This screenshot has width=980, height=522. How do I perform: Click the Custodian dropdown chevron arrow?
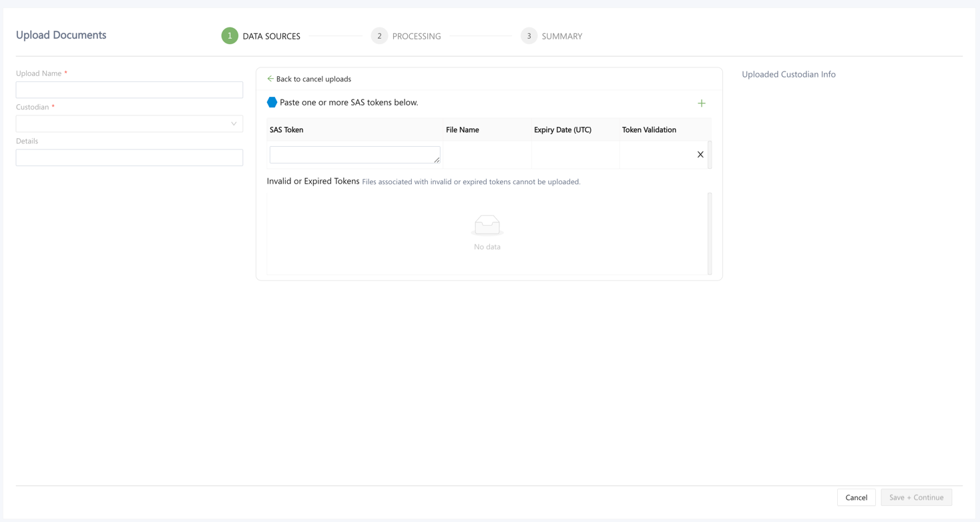coord(234,123)
